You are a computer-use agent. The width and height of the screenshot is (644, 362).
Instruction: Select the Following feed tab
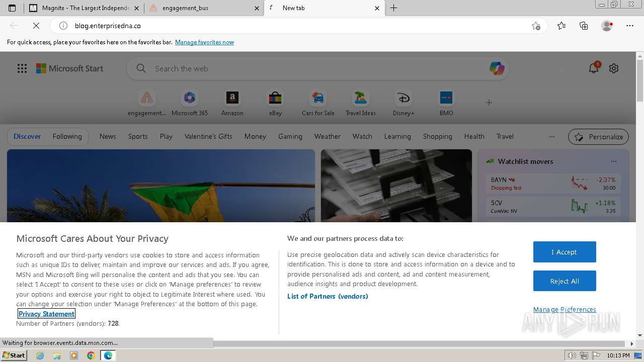tap(67, 136)
